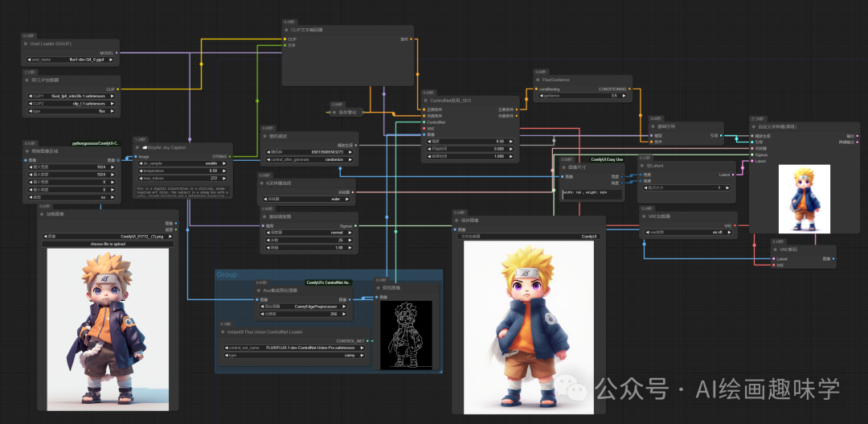Click the image input socket on BizyAir Joy Caption
The width and height of the screenshot is (868, 424).
(x=136, y=156)
